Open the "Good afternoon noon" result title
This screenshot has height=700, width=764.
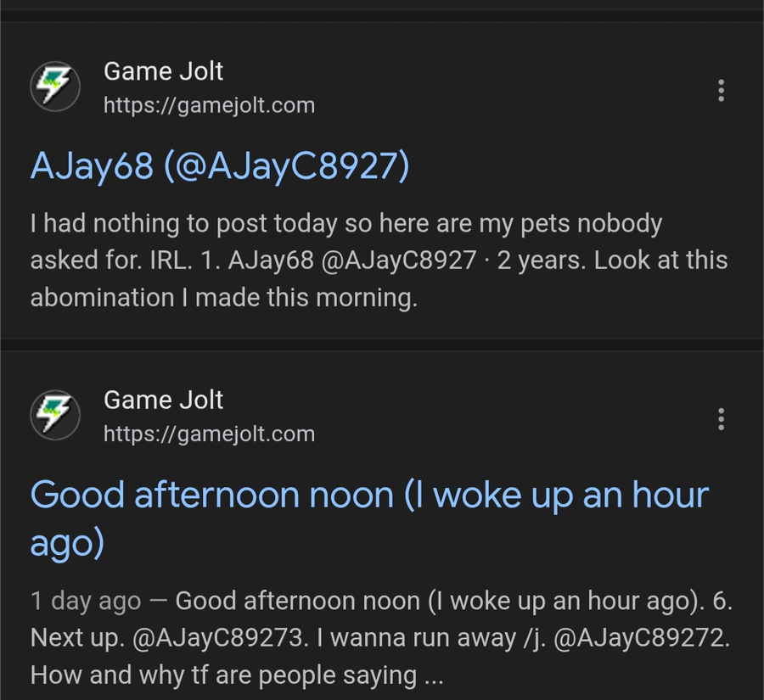pos(369,495)
